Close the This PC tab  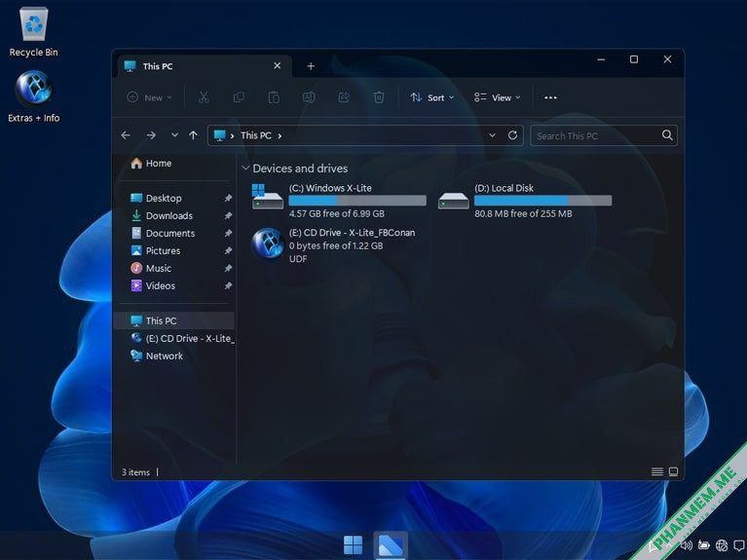click(x=277, y=66)
